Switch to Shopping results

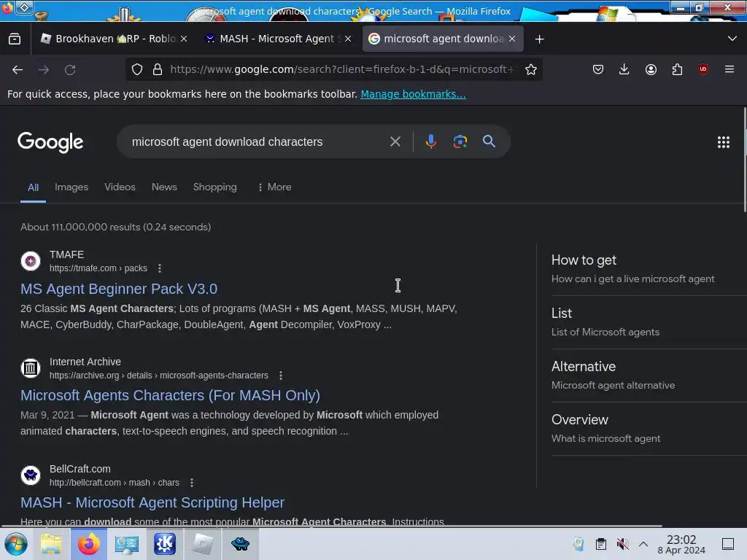tap(215, 187)
